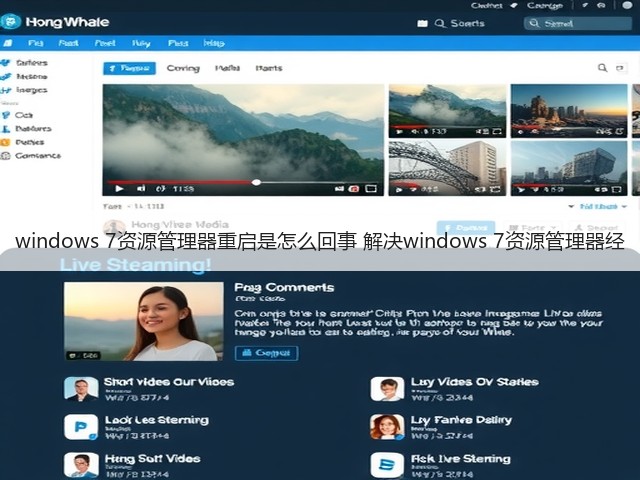Open 'Fowl' in the blue navigation bar
The height and width of the screenshot is (480, 640).
[105, 43]
